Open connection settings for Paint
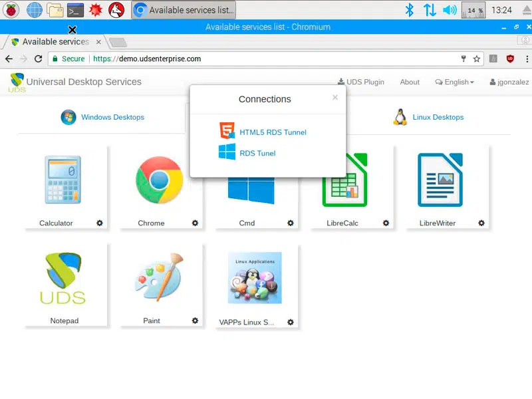This screenshot has width=532, height=399. tap(195, 321)
